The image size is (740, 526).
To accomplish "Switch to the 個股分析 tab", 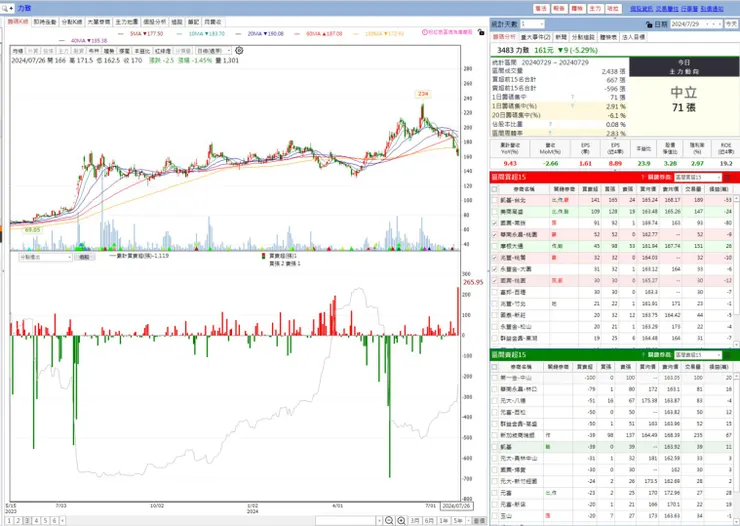I will pos(154,22).
